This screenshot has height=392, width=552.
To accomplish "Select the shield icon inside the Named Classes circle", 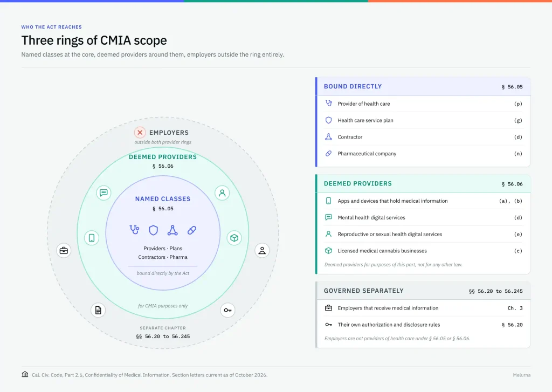I will (x=154, y=230).
